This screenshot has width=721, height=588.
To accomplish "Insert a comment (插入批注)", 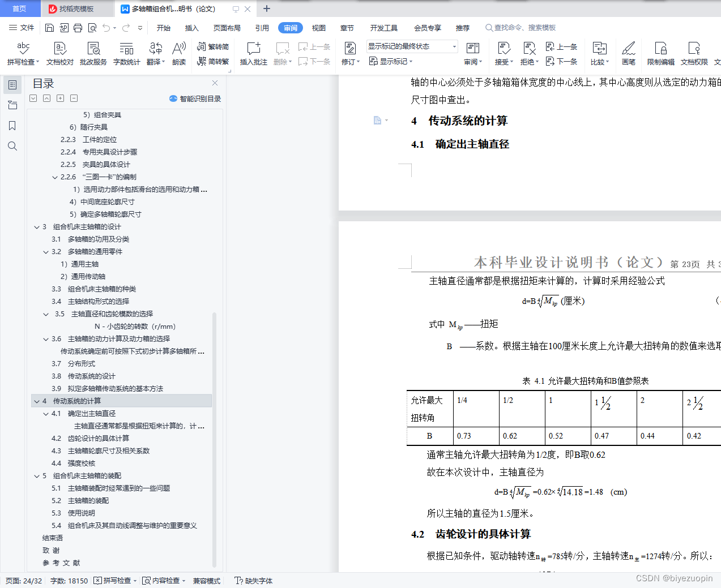I will pyautogui.click(x=253, y=54).
